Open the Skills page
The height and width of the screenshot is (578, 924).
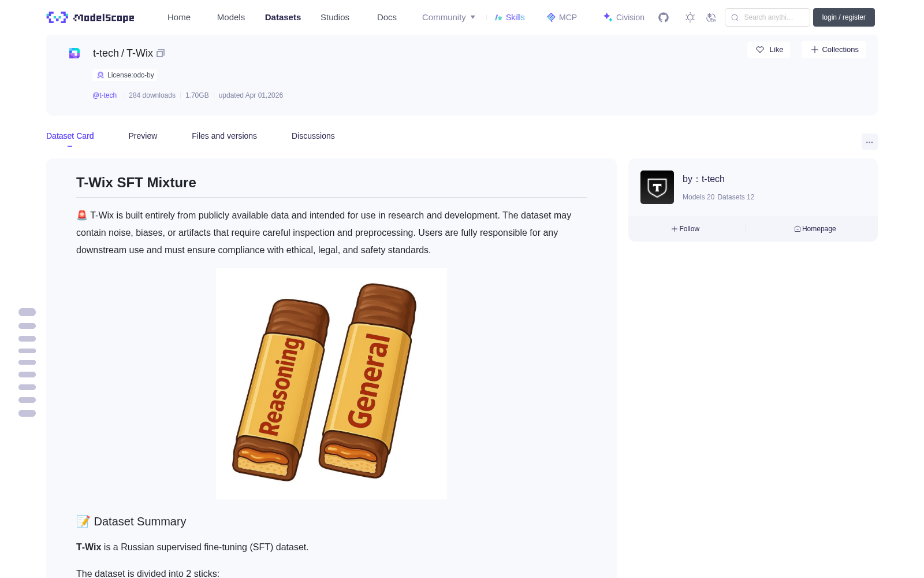[x=509, y=17]
